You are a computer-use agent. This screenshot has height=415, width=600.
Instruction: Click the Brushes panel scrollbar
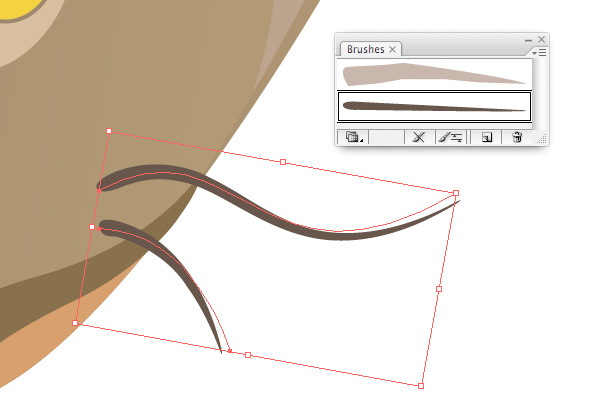(x=537, y=94)
